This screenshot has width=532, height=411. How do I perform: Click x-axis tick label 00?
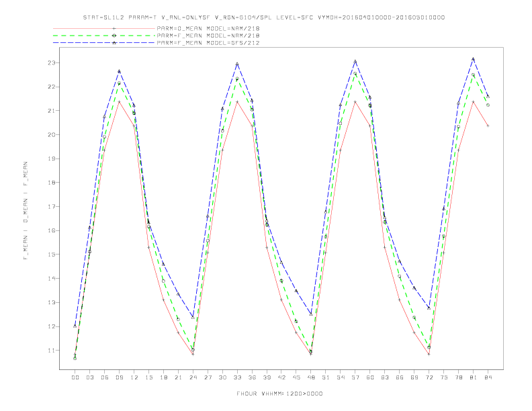pyautogui.click(x=75, y=377)
